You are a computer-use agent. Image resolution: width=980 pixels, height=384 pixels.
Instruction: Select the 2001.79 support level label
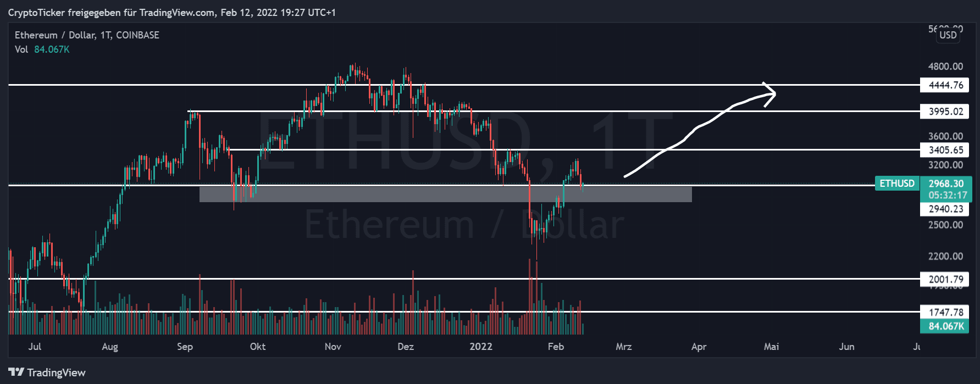click(x=945, y=279)
